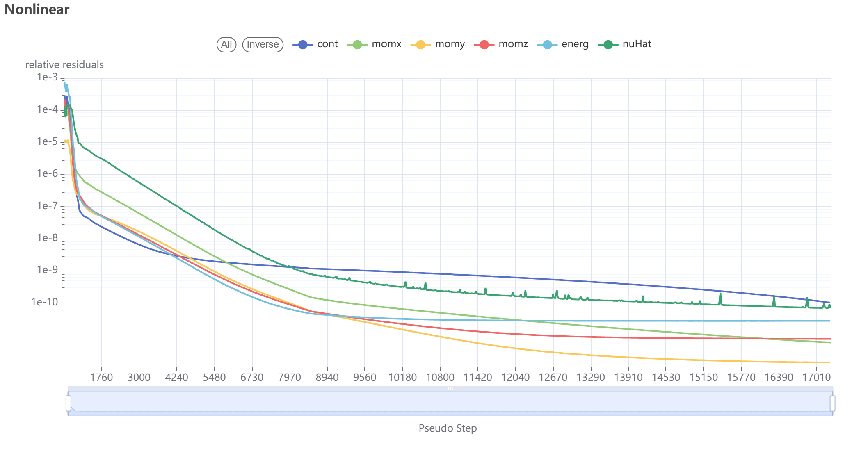
Task: Click the Nonlinear chart title
Action: pos(37,9)
